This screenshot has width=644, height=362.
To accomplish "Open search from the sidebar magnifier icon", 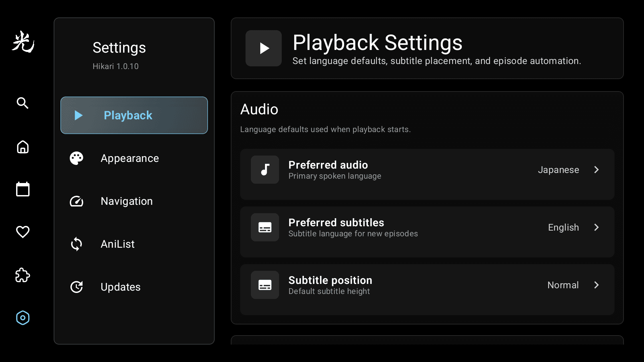I will click(x=22, y=103).
